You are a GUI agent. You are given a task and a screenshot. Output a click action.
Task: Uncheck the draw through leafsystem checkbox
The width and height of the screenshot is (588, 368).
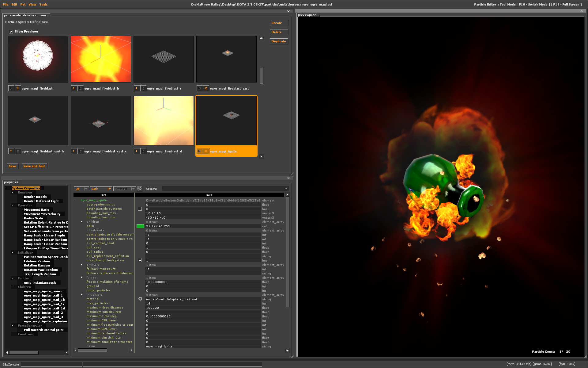tap(140, 260)
